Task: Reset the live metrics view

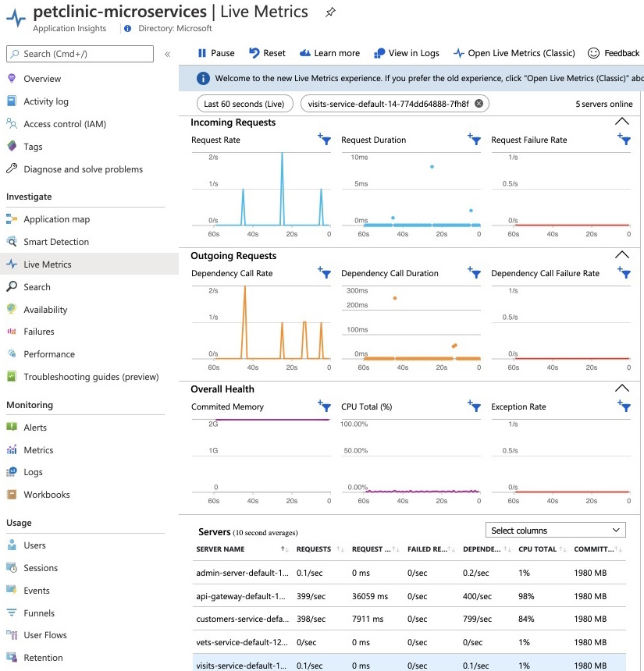Action: pyautogui.click(x=267, y=53)
